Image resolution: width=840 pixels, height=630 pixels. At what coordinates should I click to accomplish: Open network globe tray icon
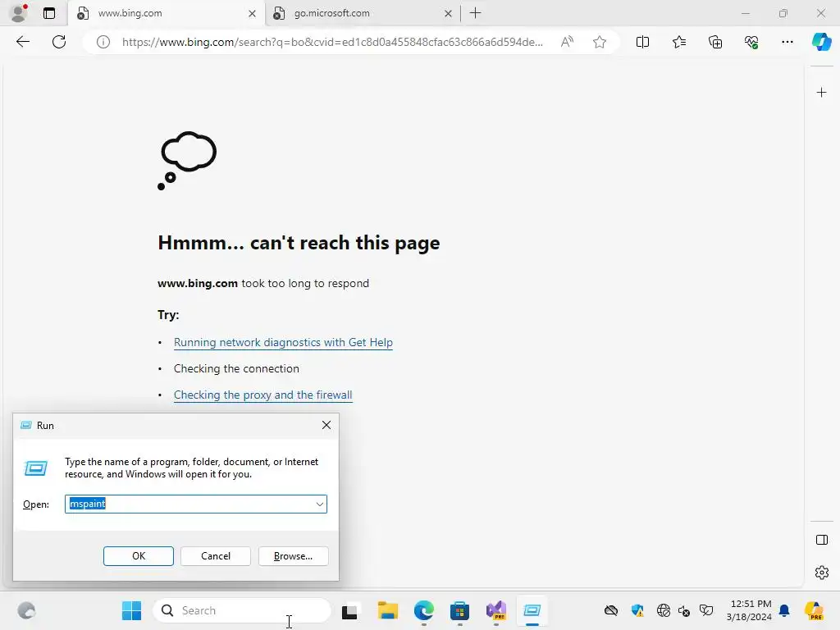tap(663, 610)
